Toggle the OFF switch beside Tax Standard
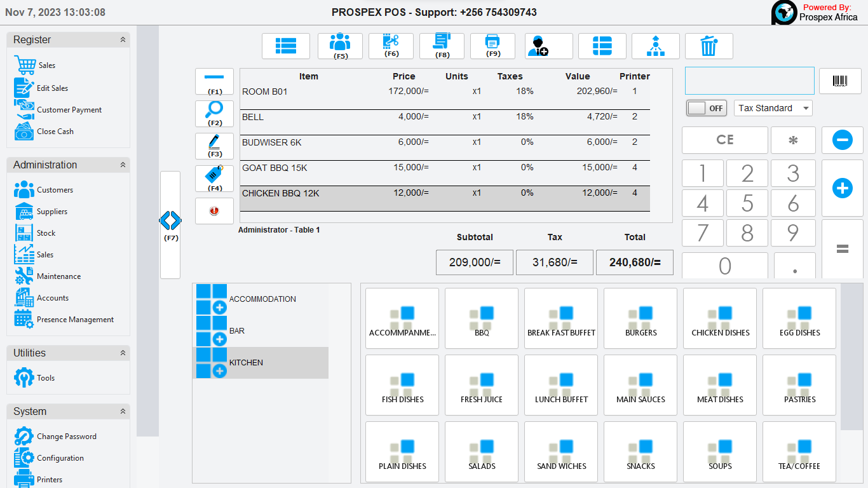Screen dimensions: 868x488 point(706,108)
